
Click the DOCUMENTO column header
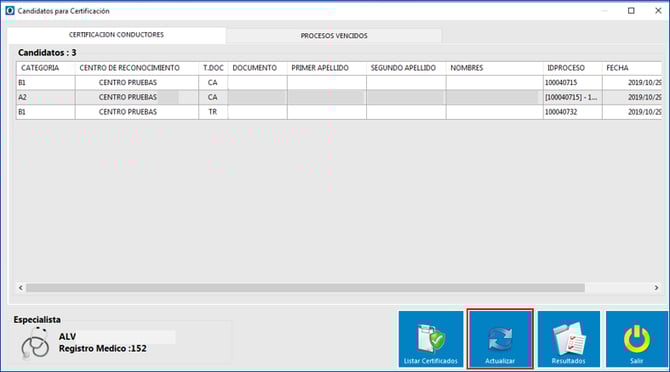click(257, 68)
